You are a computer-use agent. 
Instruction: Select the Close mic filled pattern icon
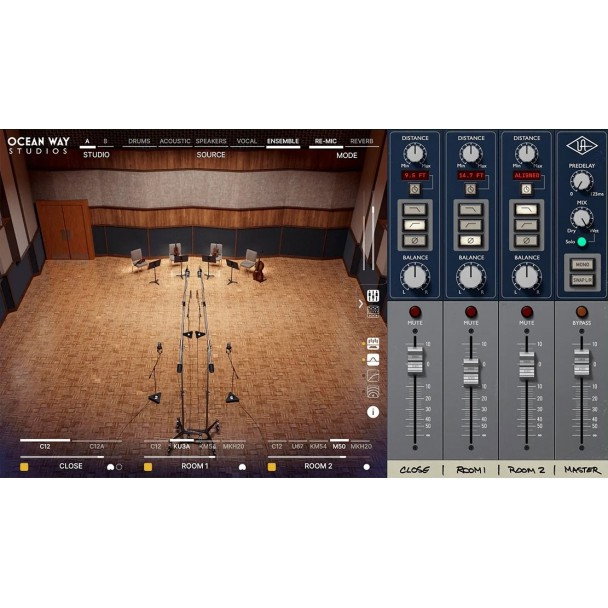(x=111, y=467)
